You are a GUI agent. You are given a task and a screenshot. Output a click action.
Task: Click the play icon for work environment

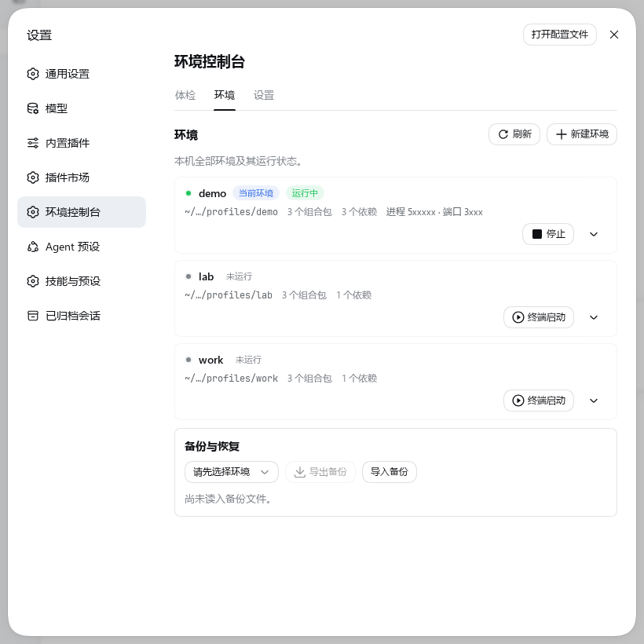518,401
